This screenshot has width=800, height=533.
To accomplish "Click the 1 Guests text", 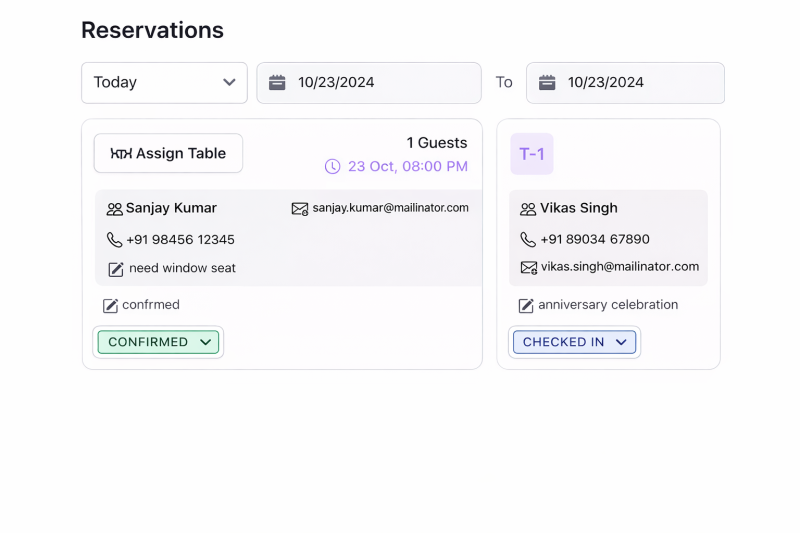I will pos(437,143).
